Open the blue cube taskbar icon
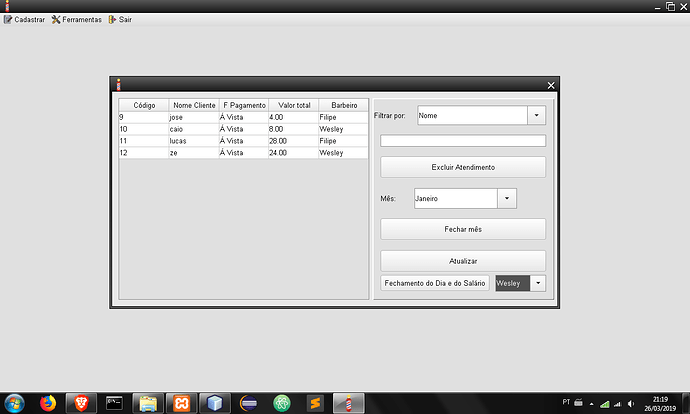Screen dimensions: 690x414 [215, 403]
